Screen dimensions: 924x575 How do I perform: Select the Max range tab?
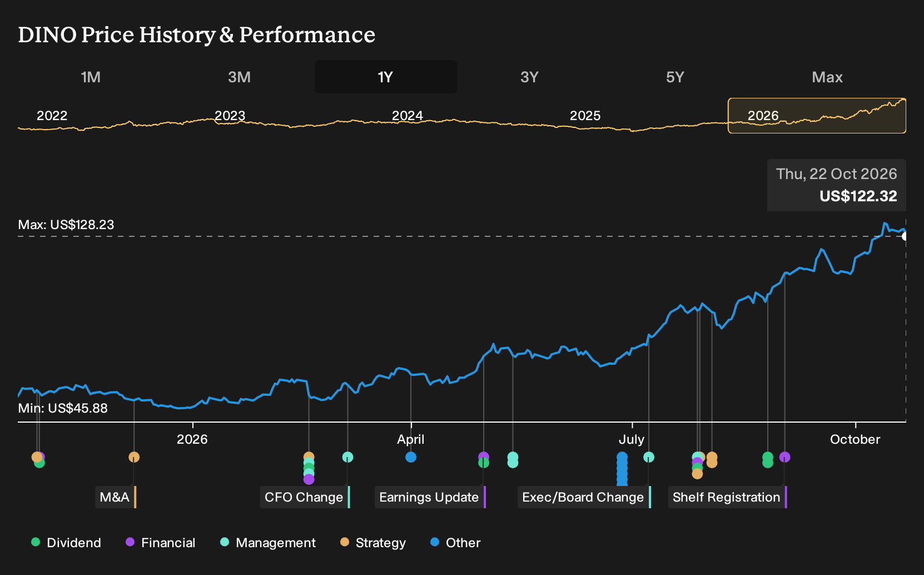pos(827,77)
